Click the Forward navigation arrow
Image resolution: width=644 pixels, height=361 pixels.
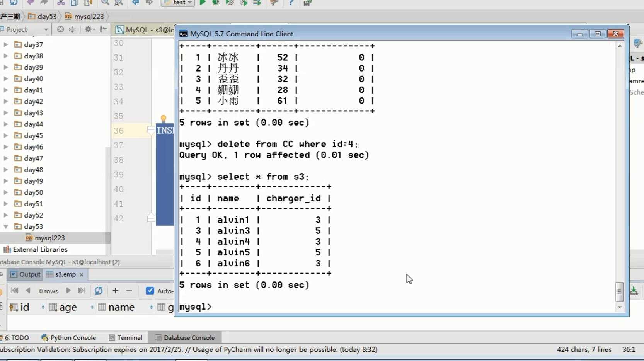(149, 3)
